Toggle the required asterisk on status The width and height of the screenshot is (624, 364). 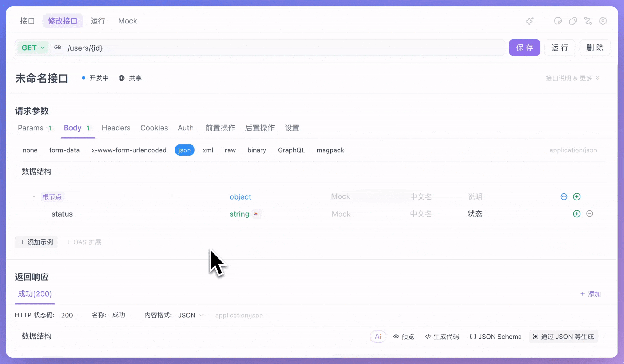[x=256, y=214]
